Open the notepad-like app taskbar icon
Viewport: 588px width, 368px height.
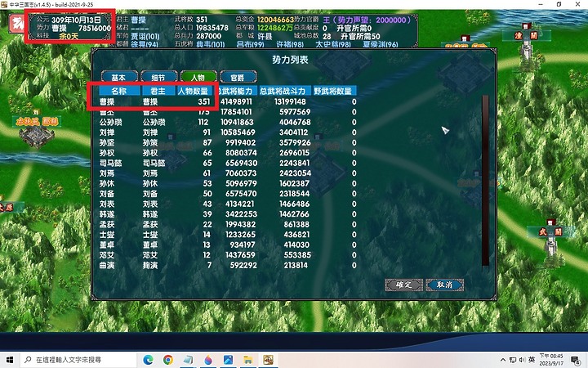pyautogui.click(x=189, y=360)
